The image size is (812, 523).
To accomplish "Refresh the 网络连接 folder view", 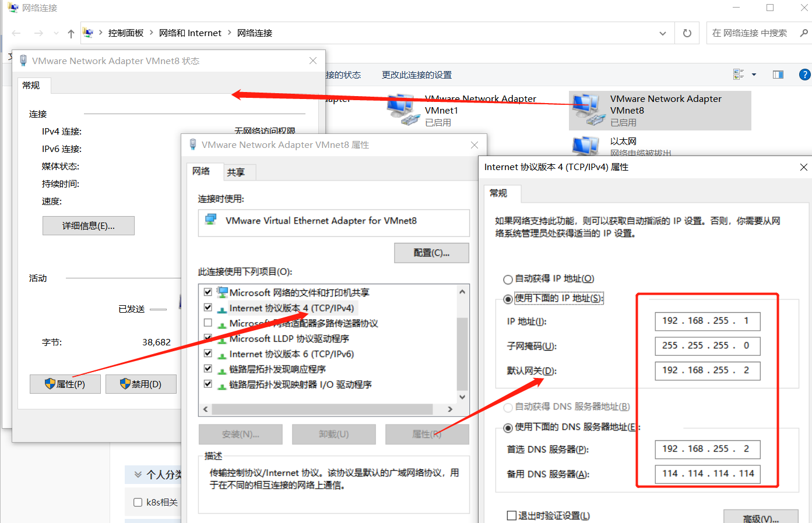I will 687,33.
